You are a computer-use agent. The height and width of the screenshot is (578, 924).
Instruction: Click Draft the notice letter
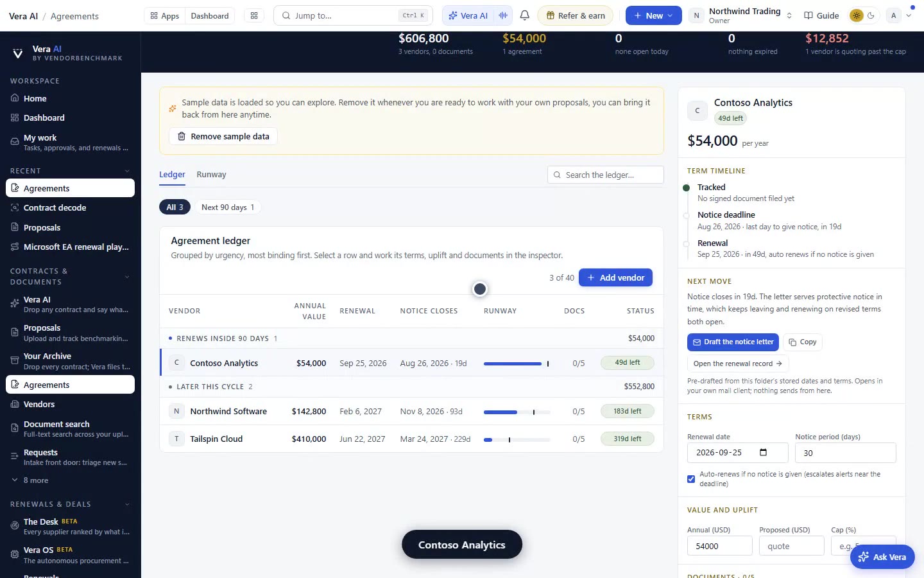(733, 342)
